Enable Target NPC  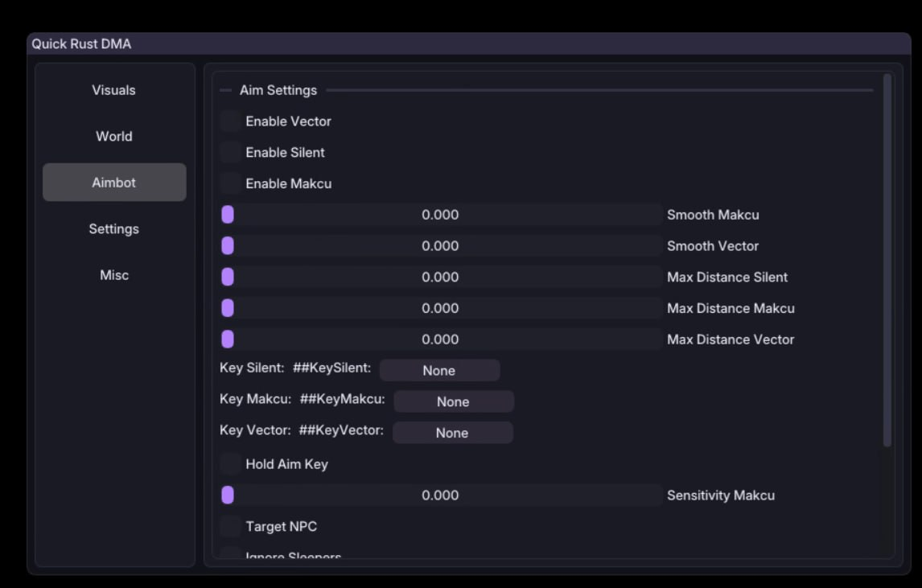(x=228, y=526)
